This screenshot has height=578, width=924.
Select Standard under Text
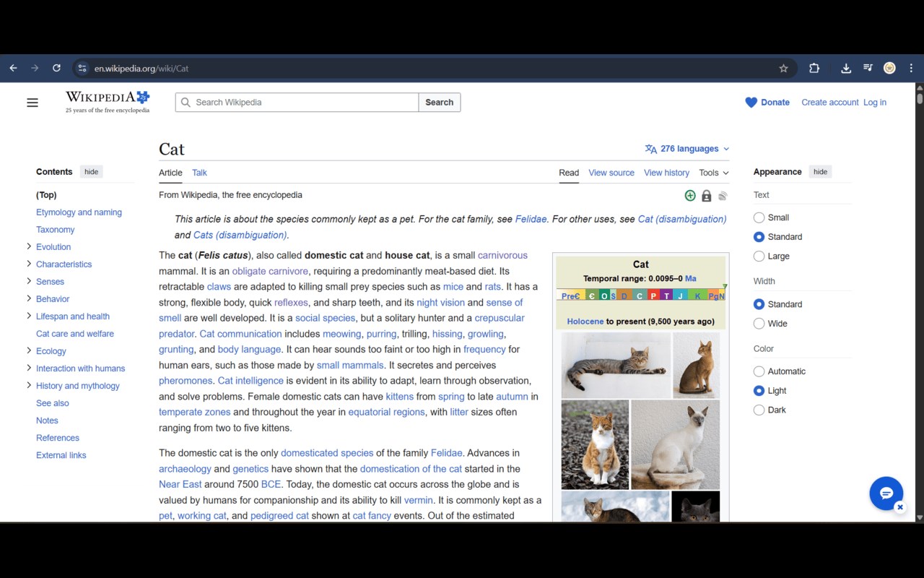[759, 237]
